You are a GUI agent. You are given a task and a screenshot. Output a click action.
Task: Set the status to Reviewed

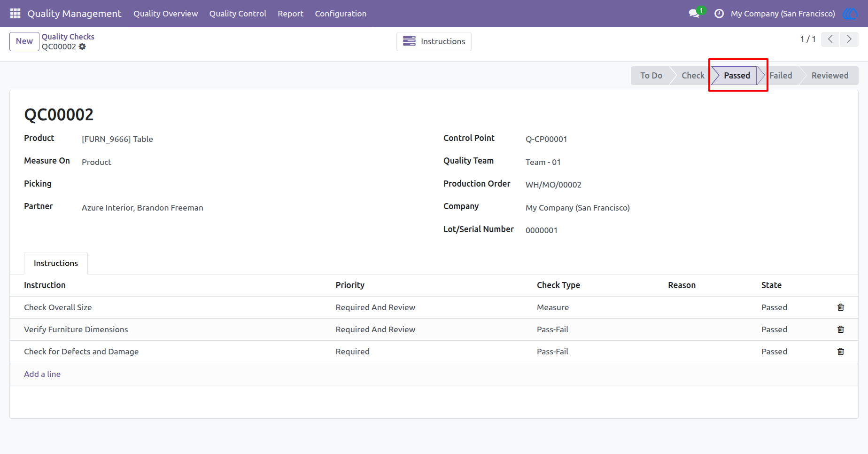[x=830, y=76]
